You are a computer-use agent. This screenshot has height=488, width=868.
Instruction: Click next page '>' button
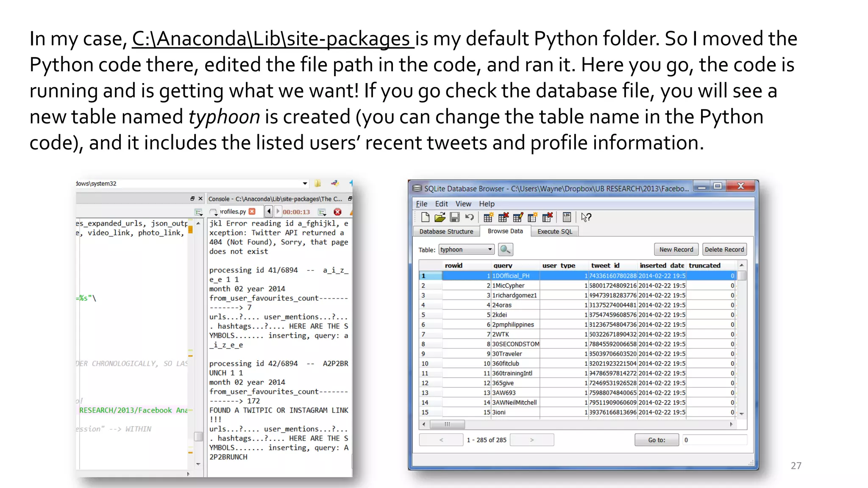[532, 440]
